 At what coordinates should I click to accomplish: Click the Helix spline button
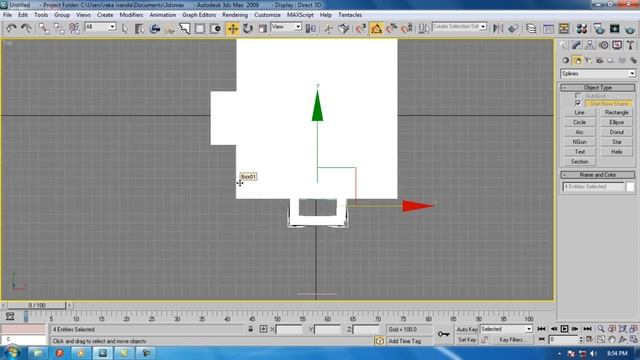(x=616, y=151)
